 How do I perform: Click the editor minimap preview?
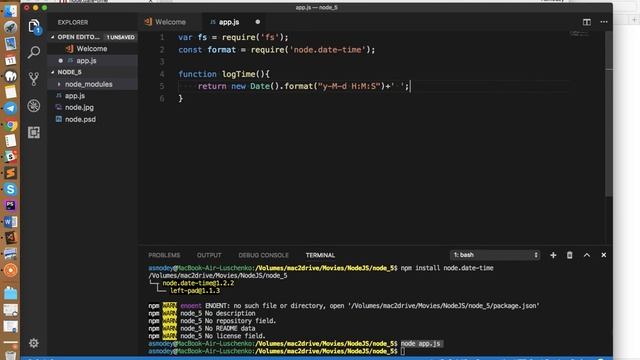tap(580, 34)
